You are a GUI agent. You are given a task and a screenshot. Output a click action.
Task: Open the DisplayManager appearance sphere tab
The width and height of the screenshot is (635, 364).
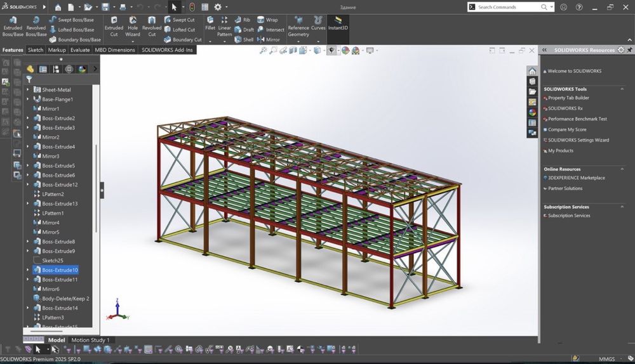tap(82, 69)
